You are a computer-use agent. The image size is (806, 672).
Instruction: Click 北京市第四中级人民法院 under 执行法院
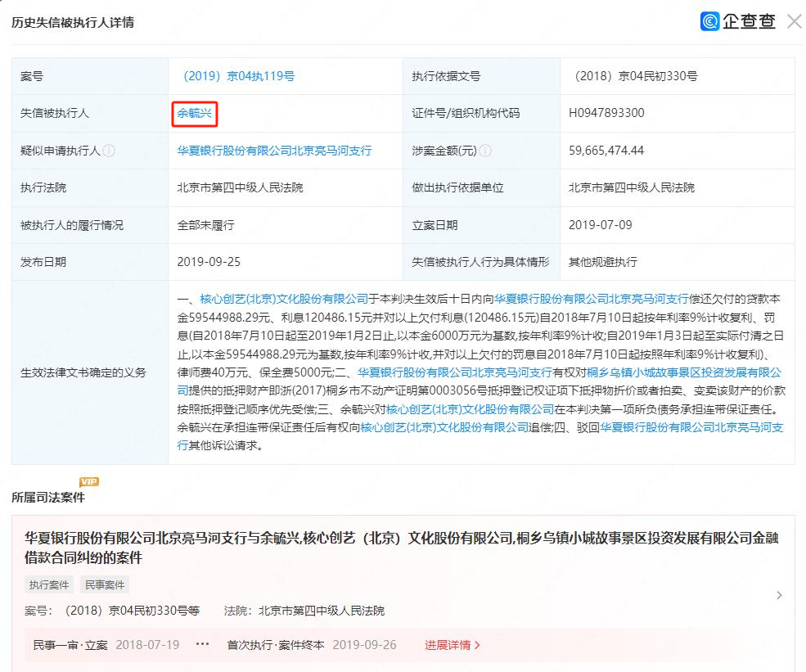tap(240, 187)
